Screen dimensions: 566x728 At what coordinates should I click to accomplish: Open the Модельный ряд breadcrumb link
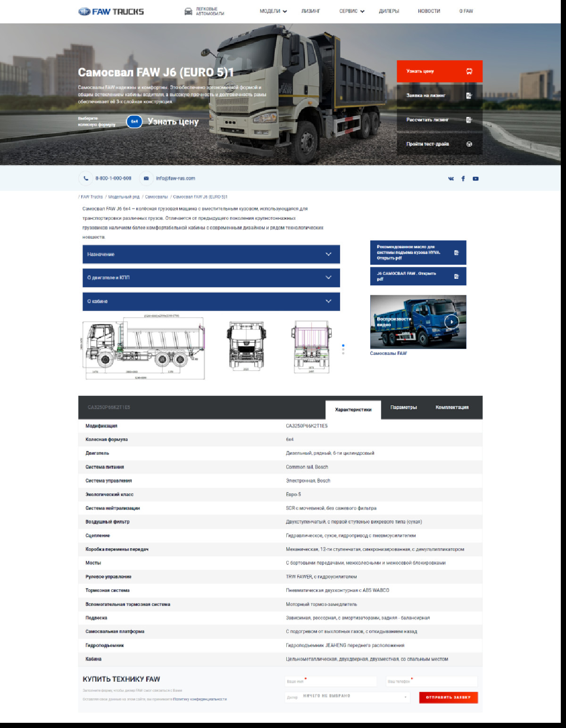(124, 197)
